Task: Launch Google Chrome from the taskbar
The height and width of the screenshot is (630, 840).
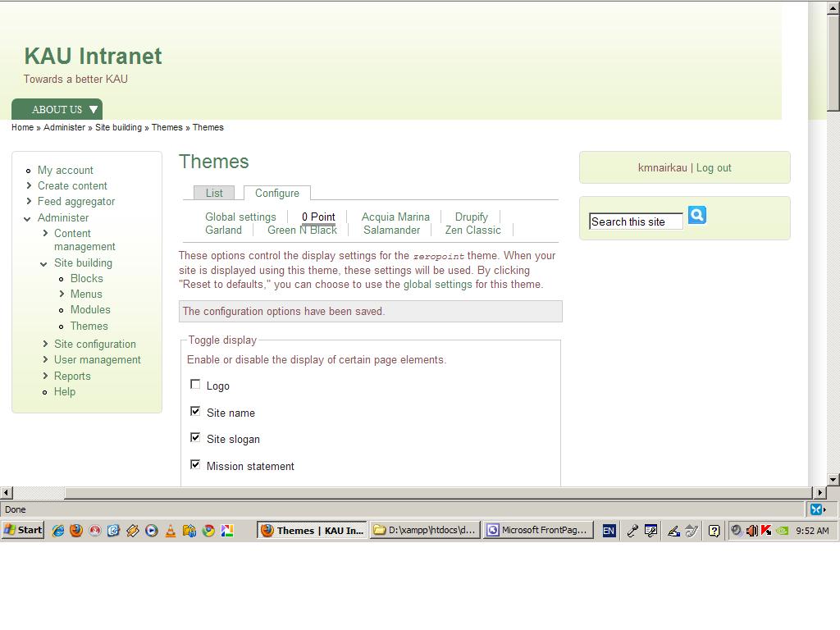Action: (x=208, y=531)
